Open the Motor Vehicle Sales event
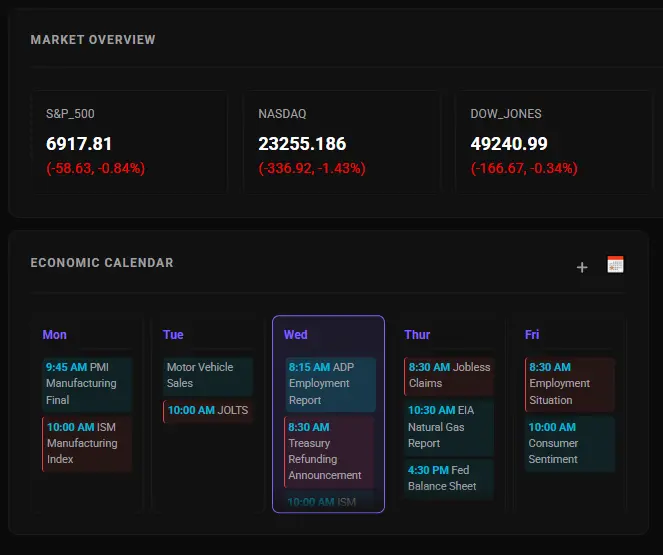The width and height of the screenshot is (663, 555). point(208,376)
